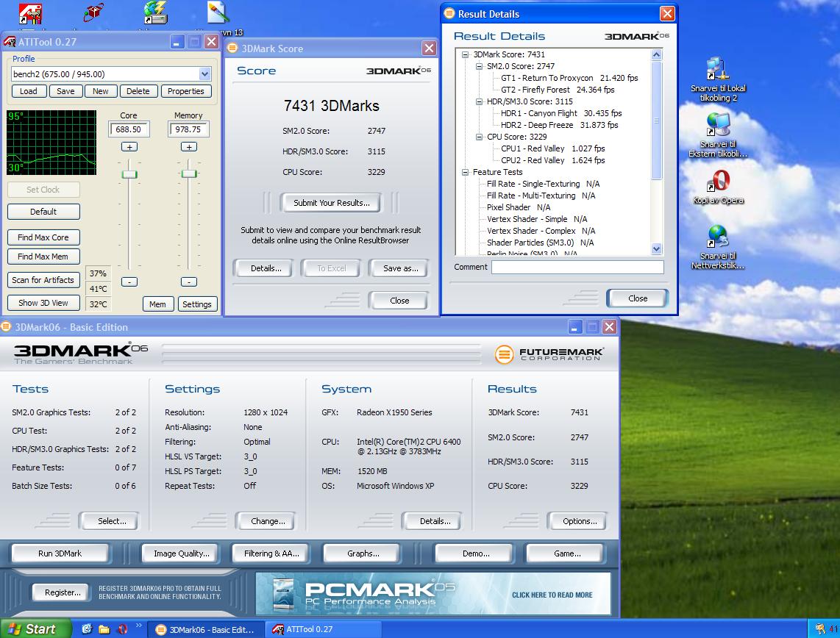The image size is (840, 638).
Task: Click Result Details scrollbar up arrow
Action: (x=656, y=54)
